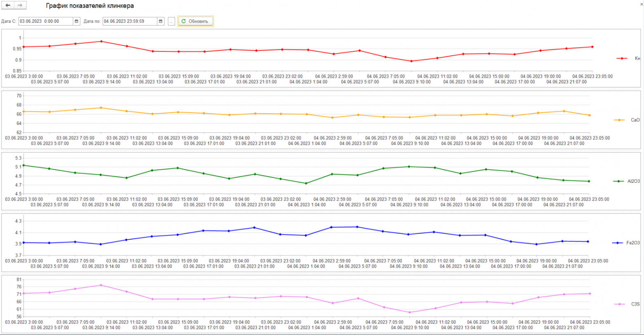Click the 56 axis value in C3S chart
Image resolution: width=644 pixels, height=335 pixels.
click(19, 316)
